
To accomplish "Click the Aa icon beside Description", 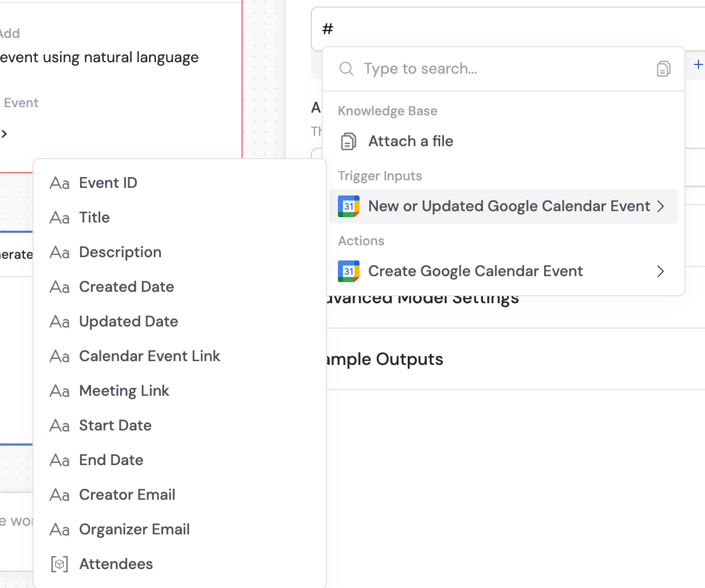I will pos(59,252).
